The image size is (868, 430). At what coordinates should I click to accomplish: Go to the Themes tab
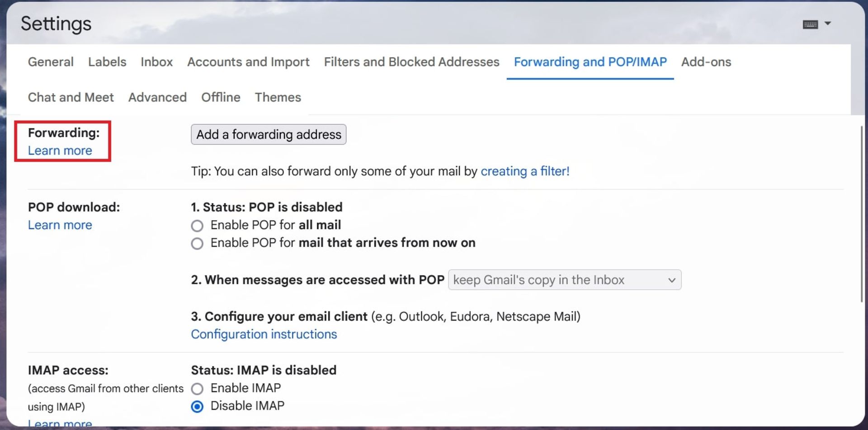pos(278,97)
